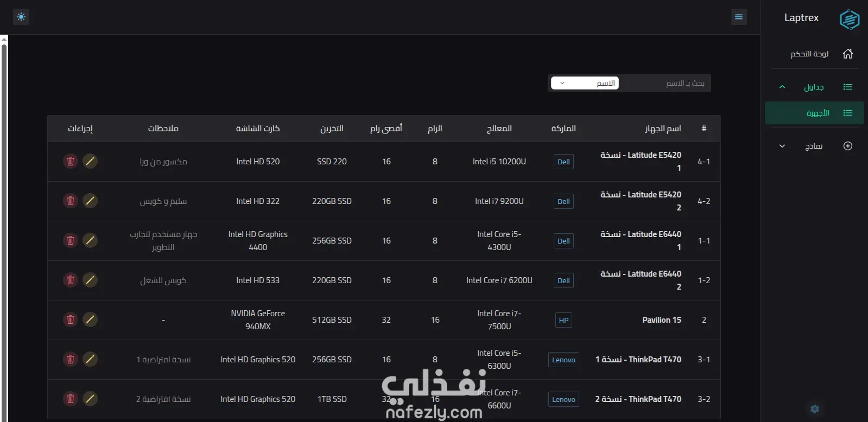Click the Laptrex logo icon
This screenshot has height=422, width=868.
click(x=849, y=20)
